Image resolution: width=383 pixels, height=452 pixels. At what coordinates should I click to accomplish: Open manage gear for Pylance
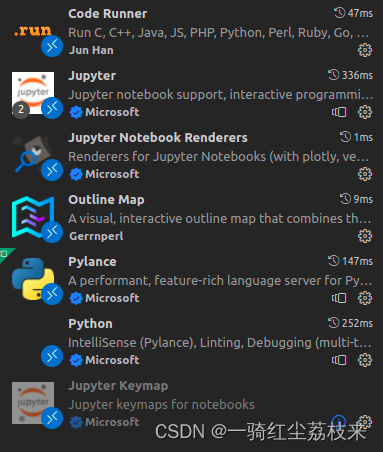pyautogui.click(x=365, y=298)
